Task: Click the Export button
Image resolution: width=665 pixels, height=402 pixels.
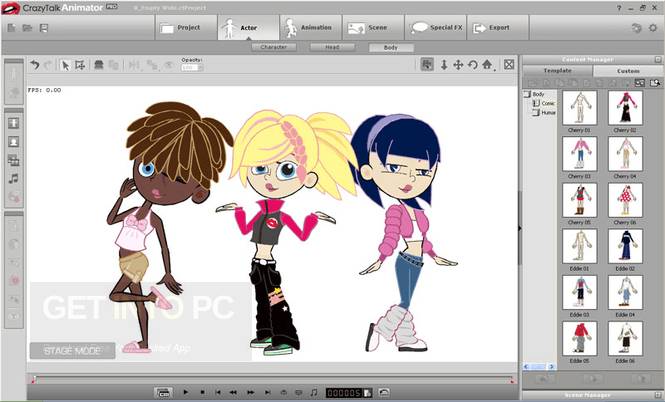Action: pyautogui.click(x=498, y=28)
